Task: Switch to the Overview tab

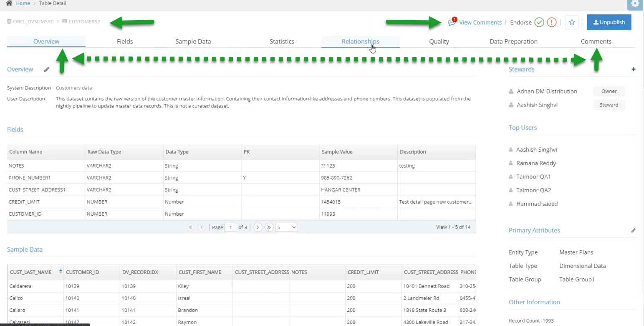Action: [x=46, y=41]
